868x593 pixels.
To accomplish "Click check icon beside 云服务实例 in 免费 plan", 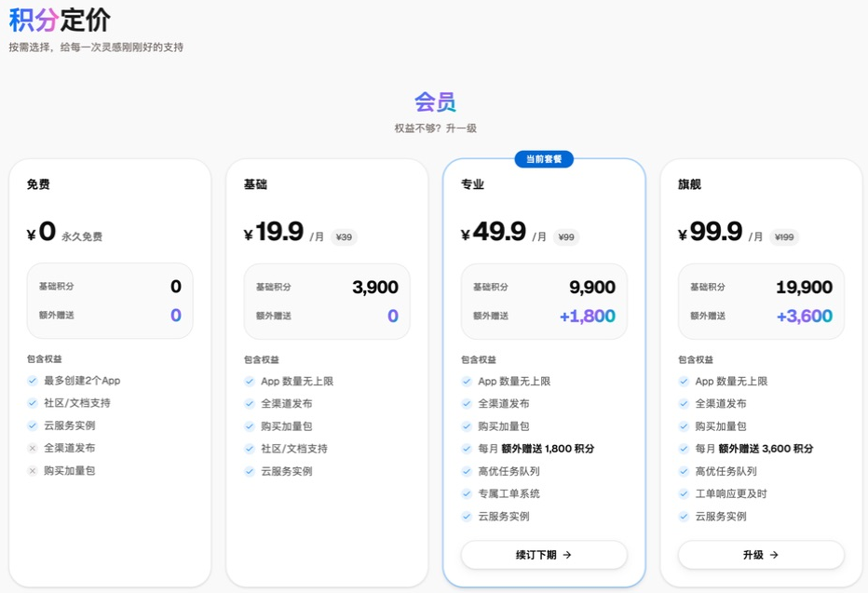I will tap(32, 425).
